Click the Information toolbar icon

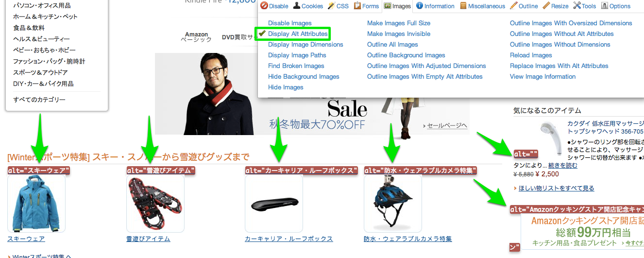pos(420,6)
